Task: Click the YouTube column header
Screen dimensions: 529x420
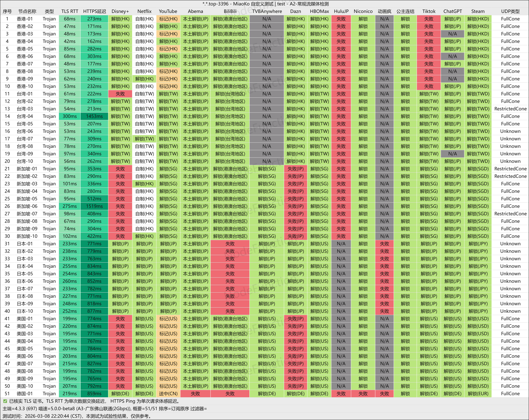Action: point(168,11)
